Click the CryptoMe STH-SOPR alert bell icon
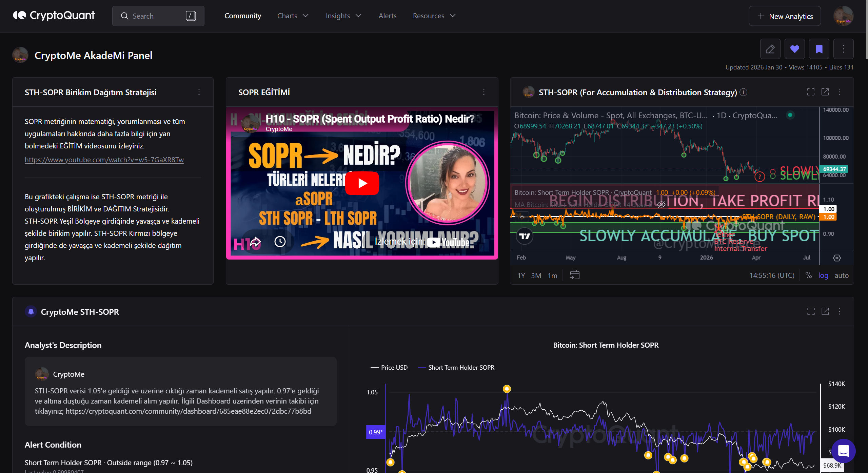 31,311
